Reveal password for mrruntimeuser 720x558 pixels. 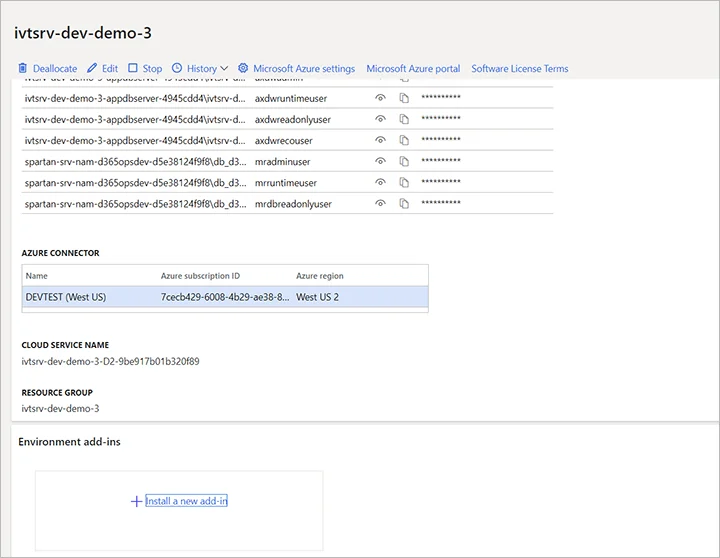pos(380,182)
